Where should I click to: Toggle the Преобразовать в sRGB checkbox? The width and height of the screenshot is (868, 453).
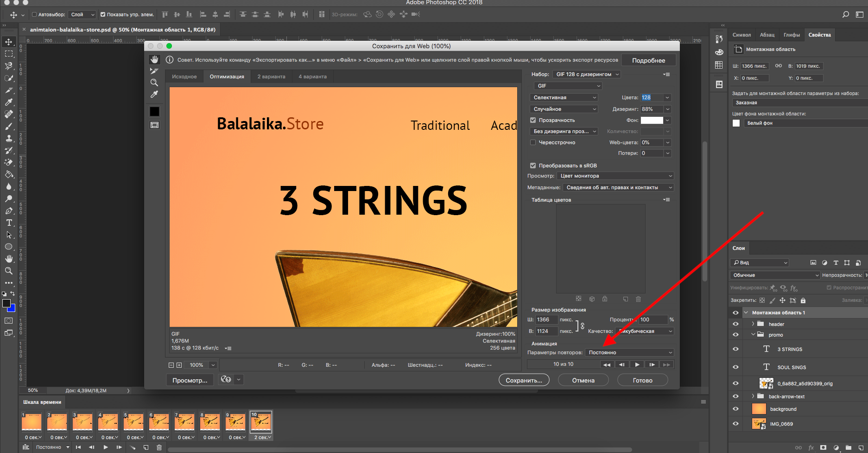click(533, 166)
